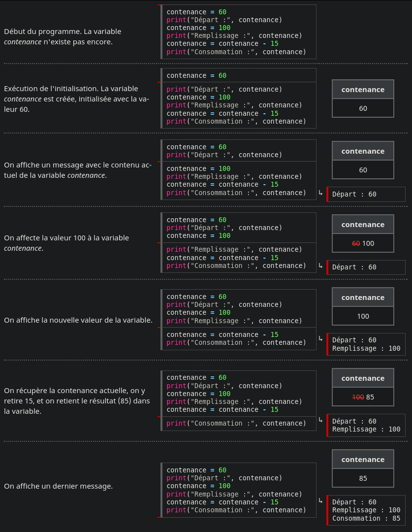This screenshot has width=412, height=532.
Task: Click the return-arrow icon beside the final three-line output
Action: 320,500
